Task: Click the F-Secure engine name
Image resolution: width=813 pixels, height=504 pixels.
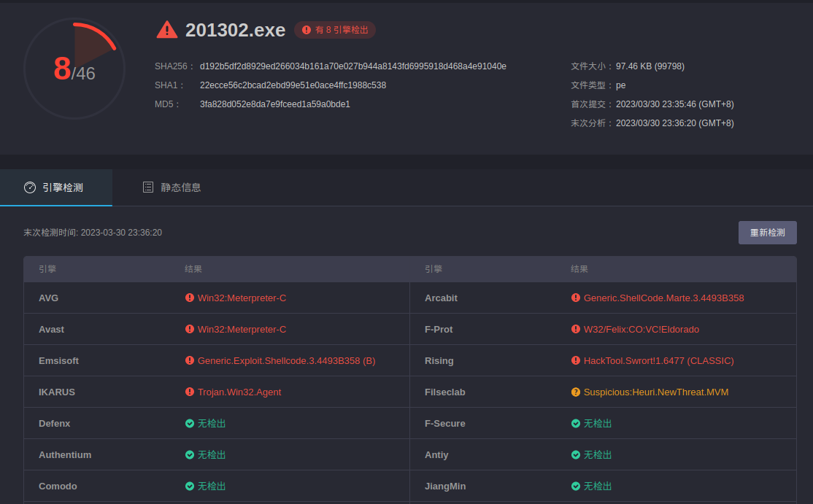Action: click(445, 423)
